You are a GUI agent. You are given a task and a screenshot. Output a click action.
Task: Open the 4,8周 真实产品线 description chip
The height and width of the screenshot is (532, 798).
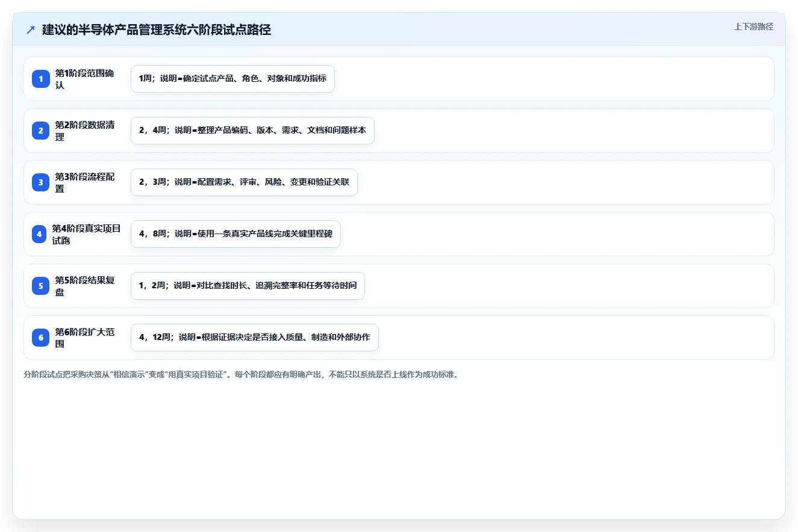click(235, 234)
